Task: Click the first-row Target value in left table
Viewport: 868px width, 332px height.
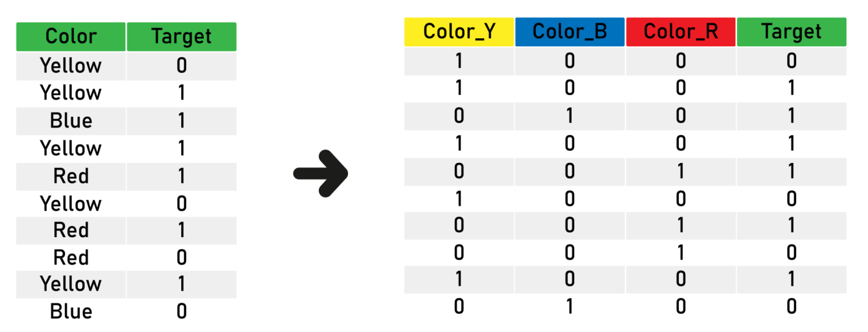Action: pos(181,65)
